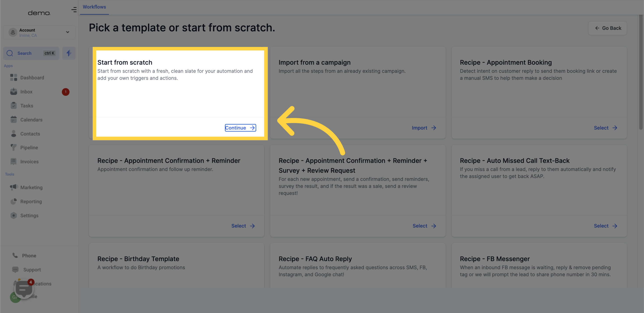Click the Workflows tab at top
Viewport: 644px width, 313px height.
[94, 7]
